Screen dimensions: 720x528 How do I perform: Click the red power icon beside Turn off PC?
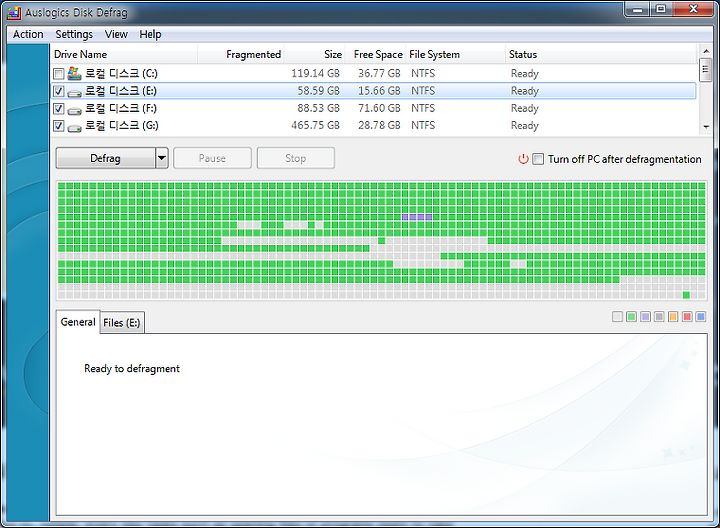523,159
